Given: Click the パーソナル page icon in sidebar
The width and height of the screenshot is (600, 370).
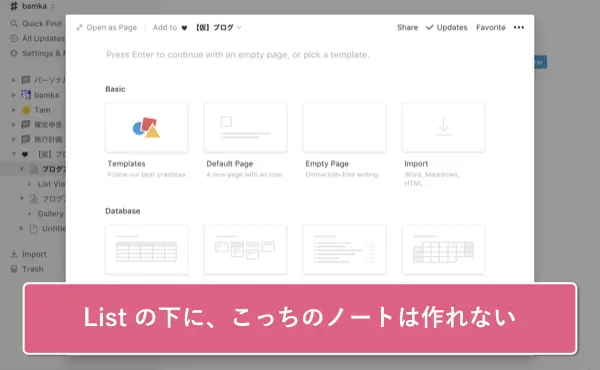Looking at the screenshot, I should 26,80.
